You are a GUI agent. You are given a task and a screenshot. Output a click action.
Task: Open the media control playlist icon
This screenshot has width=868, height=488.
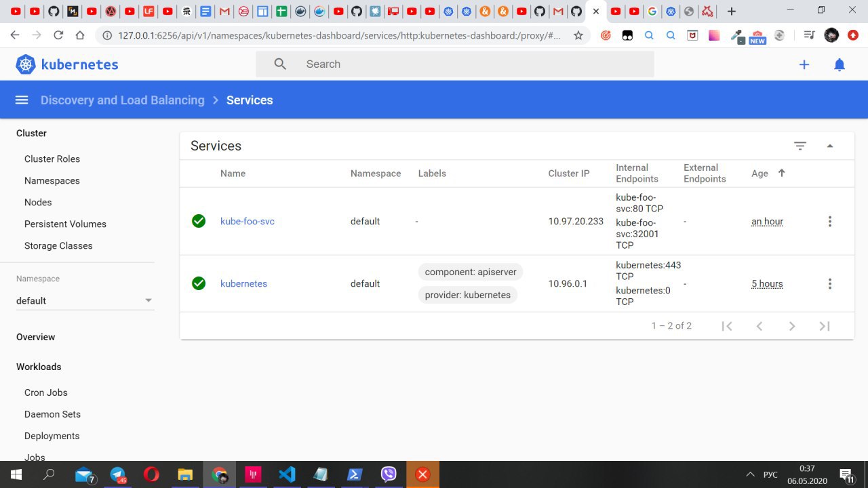click(808, 35)
